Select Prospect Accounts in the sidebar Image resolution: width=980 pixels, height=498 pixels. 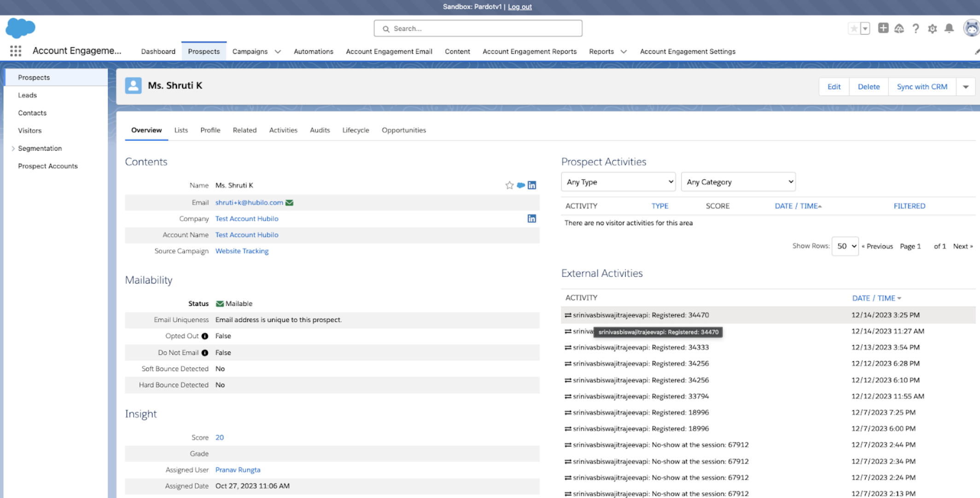[48, 166]
